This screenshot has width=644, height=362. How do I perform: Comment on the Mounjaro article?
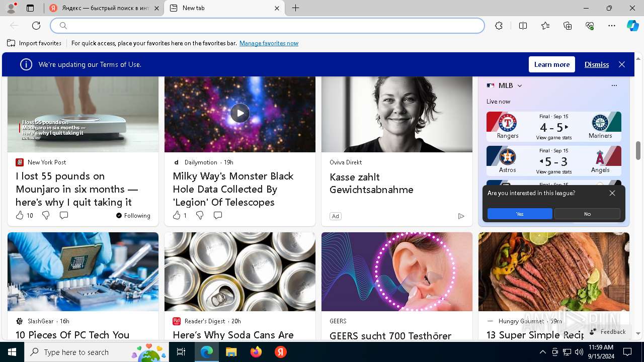64,215
